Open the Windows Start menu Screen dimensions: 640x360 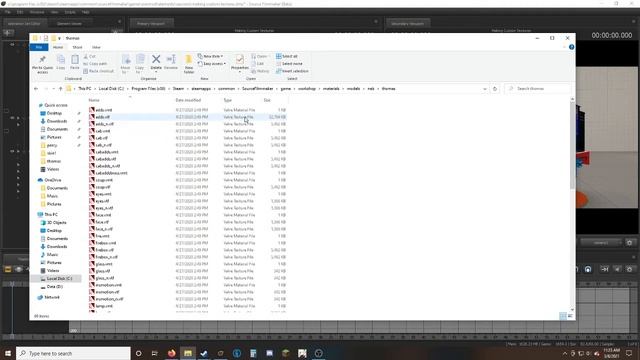tap(8, 353)
